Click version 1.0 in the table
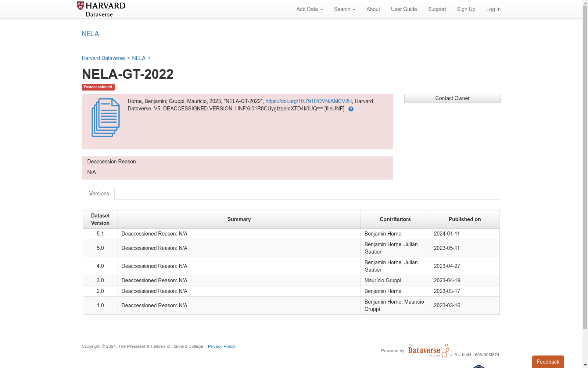588x368 pixels. (x=100, y=305)
